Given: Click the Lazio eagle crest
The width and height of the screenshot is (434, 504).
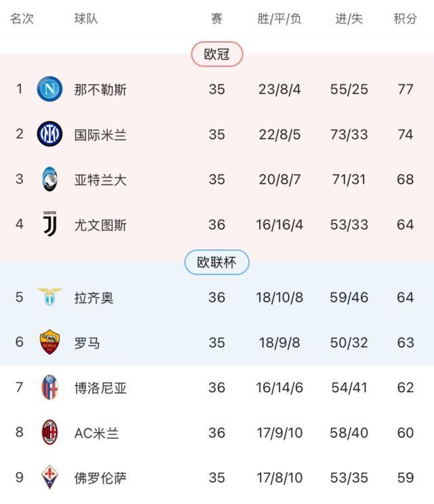Looking at the screenshot, I should 50,297.
